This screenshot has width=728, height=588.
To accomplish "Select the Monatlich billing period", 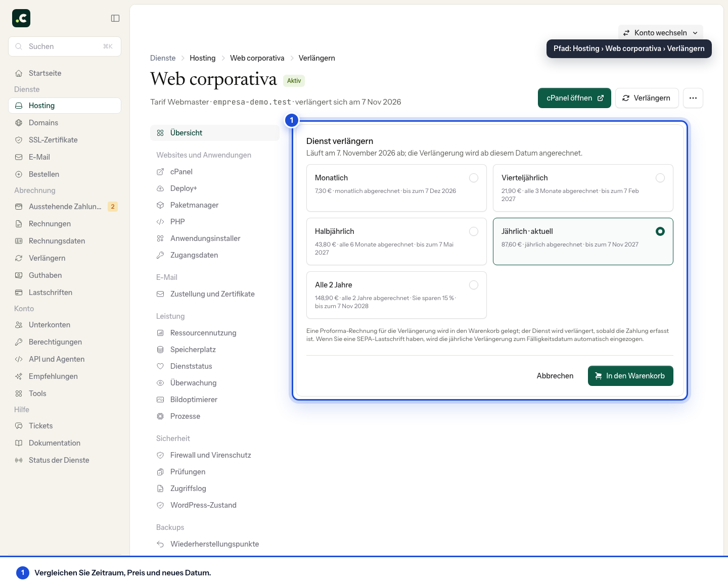I will 396,188.
